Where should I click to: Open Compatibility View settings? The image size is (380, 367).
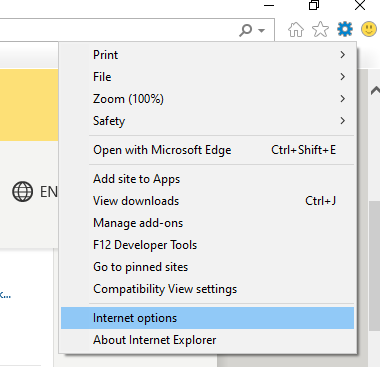[207, 289]
